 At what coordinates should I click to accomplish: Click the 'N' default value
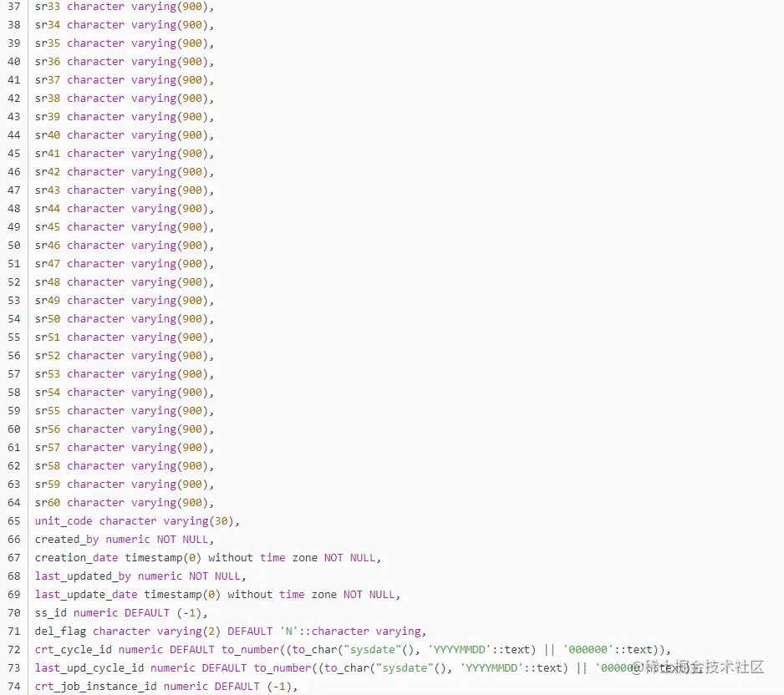click(x=289, y=632)
